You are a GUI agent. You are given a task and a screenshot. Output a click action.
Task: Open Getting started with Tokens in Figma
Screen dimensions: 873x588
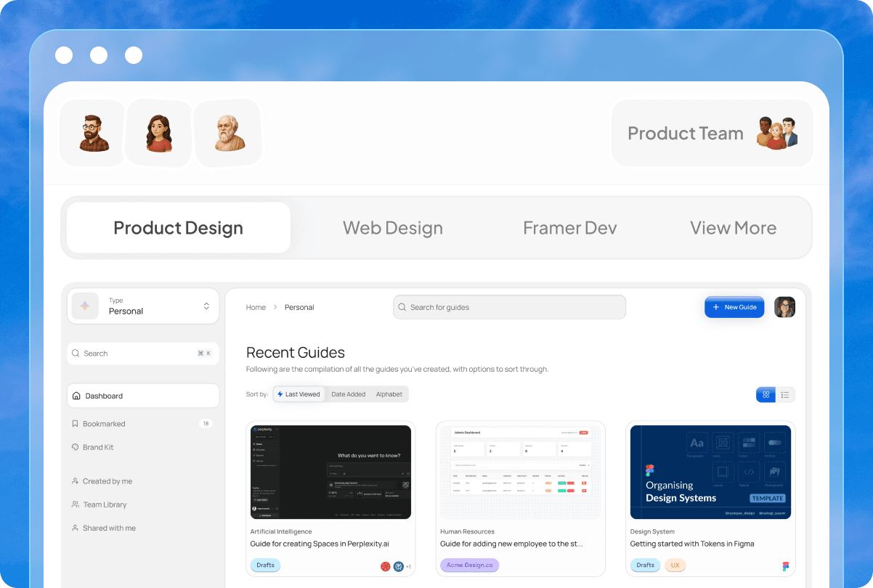point(692,544)
